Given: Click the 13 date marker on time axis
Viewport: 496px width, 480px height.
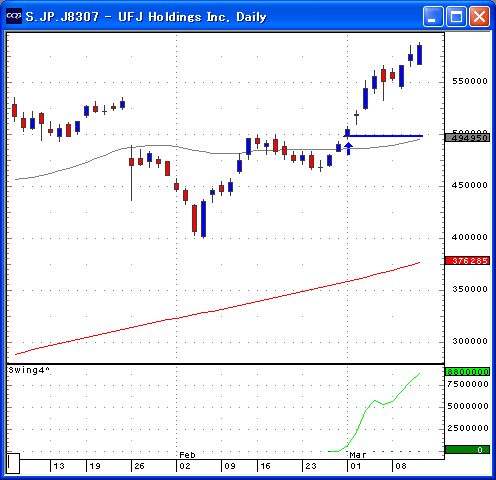Looking at the screenshot, I should (59, 466).
